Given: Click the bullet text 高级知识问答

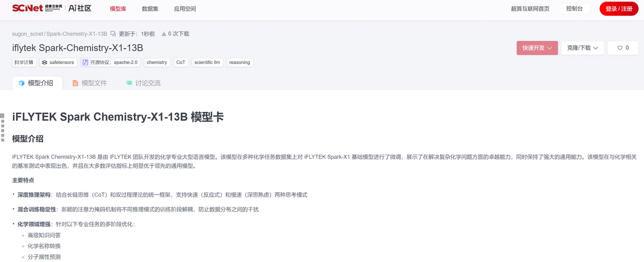Looking at the screenshot, I should (44, 235).
